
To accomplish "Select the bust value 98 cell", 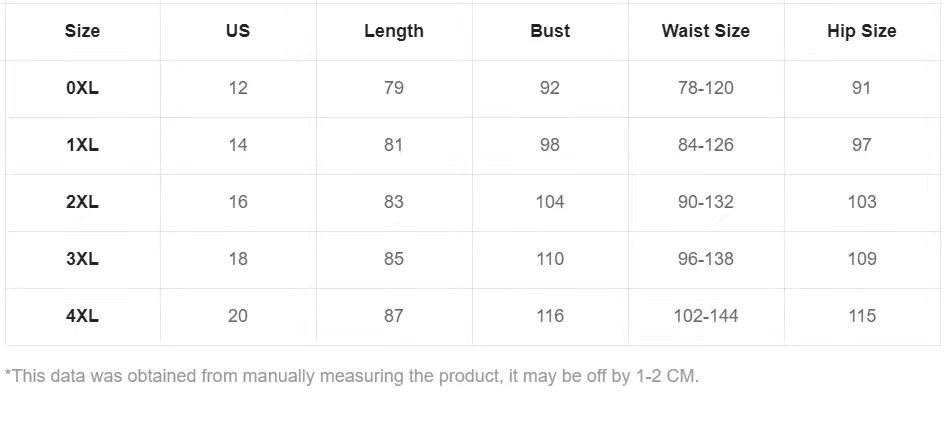I will point(550,145).
